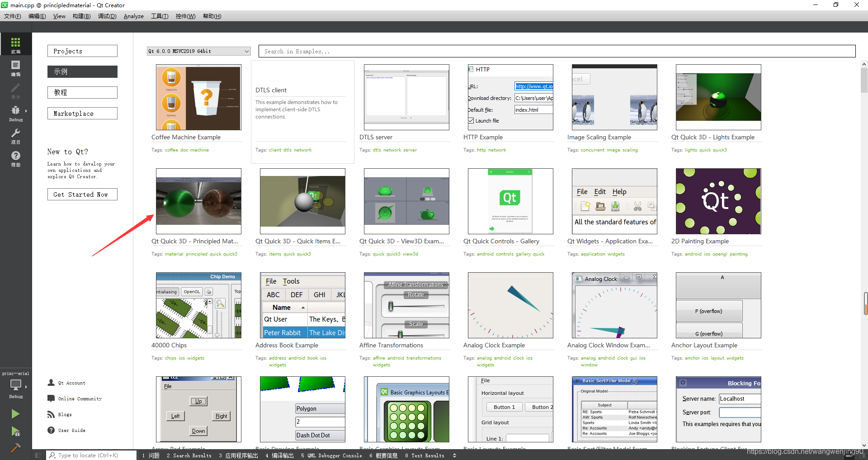This screenshot has height=460, width=868.
Task: Expand the Debug mode arrow in sidebar
Action: [26, 111]
